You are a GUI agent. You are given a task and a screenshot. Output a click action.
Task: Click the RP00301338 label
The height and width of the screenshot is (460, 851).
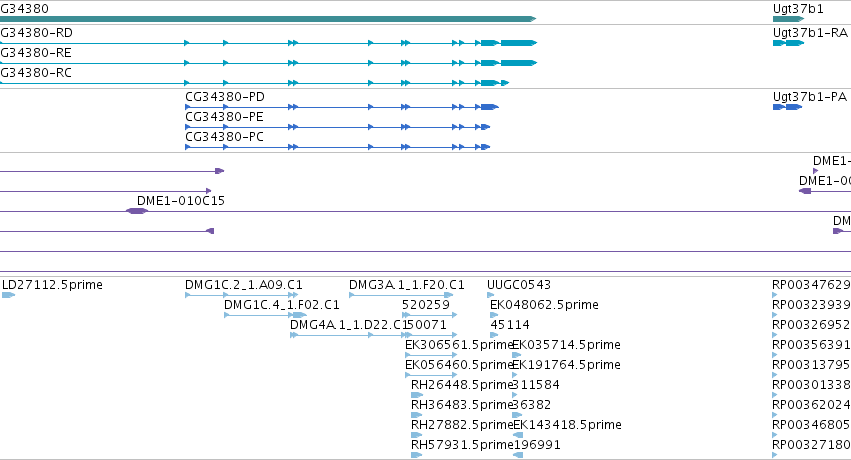pyautogui.click(x=811, y=385)
